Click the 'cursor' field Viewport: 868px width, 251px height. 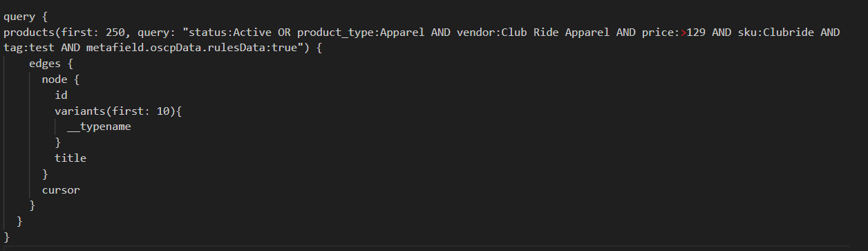click(61, 189)
